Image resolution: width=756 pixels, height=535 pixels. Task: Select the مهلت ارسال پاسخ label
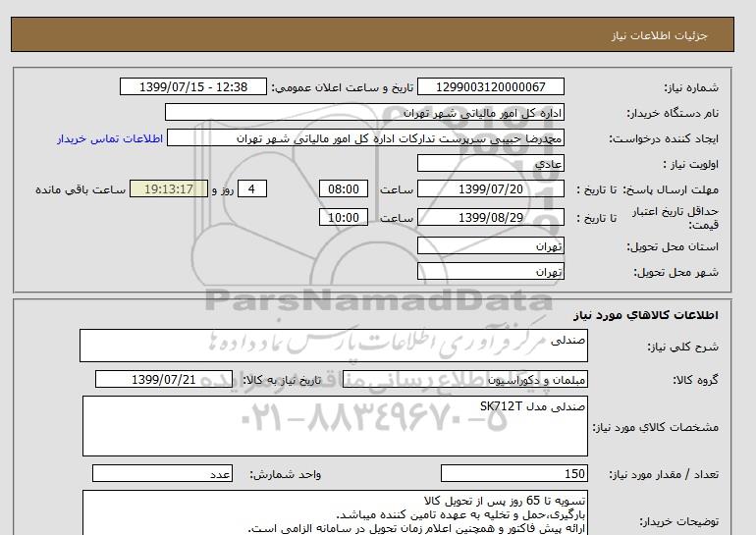(x=671, y=189)
